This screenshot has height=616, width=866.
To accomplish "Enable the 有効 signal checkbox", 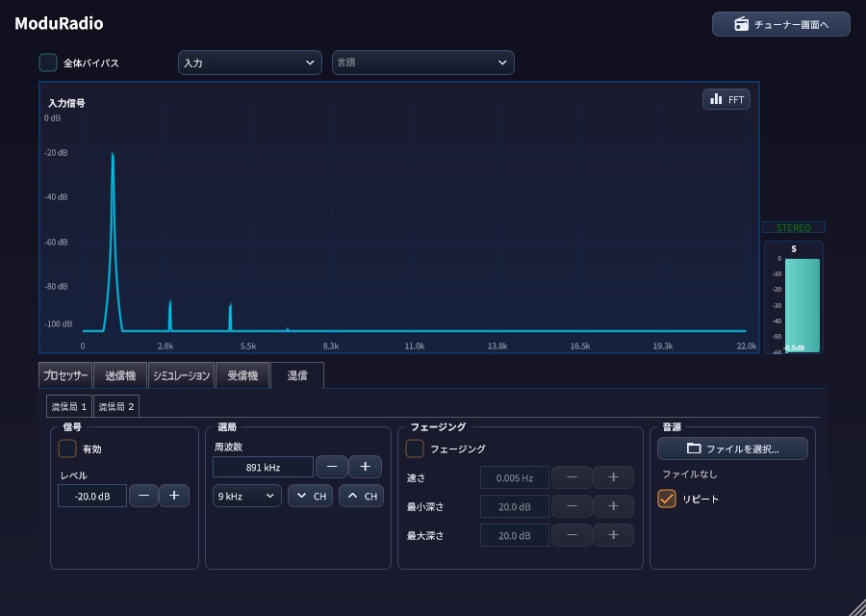I will pyautogui.click(x=67, y=449).
